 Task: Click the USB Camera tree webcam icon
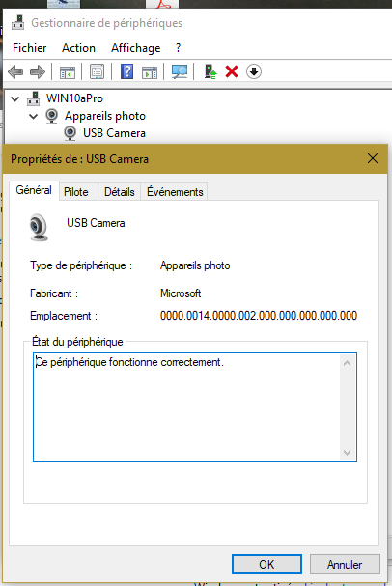point(70,133)
